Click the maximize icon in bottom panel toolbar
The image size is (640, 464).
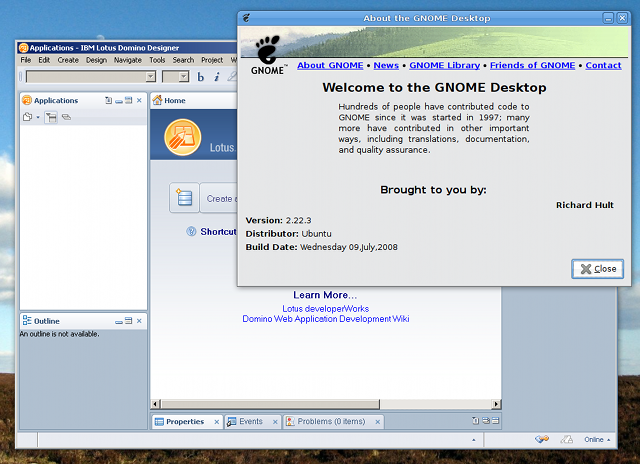[496, 421]
